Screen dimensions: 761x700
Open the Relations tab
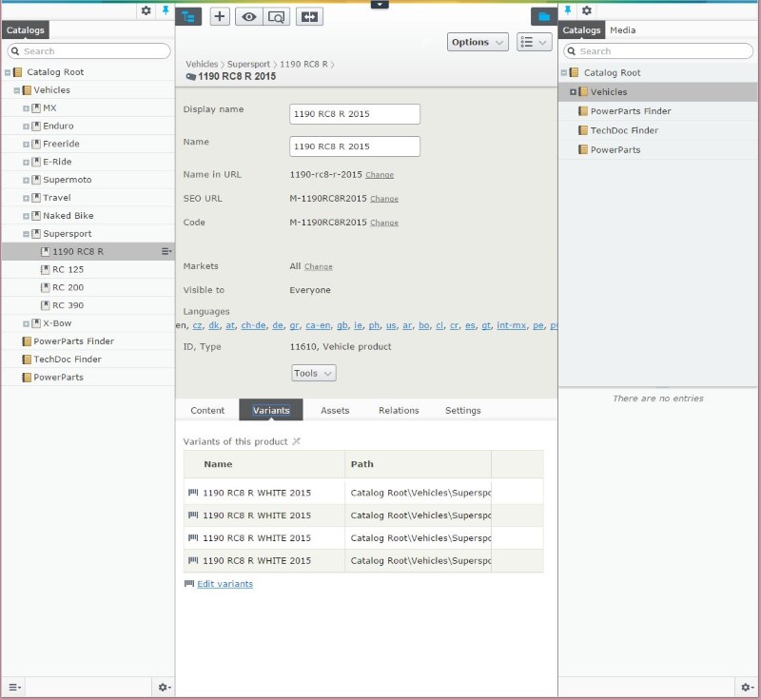pos(399,411)
